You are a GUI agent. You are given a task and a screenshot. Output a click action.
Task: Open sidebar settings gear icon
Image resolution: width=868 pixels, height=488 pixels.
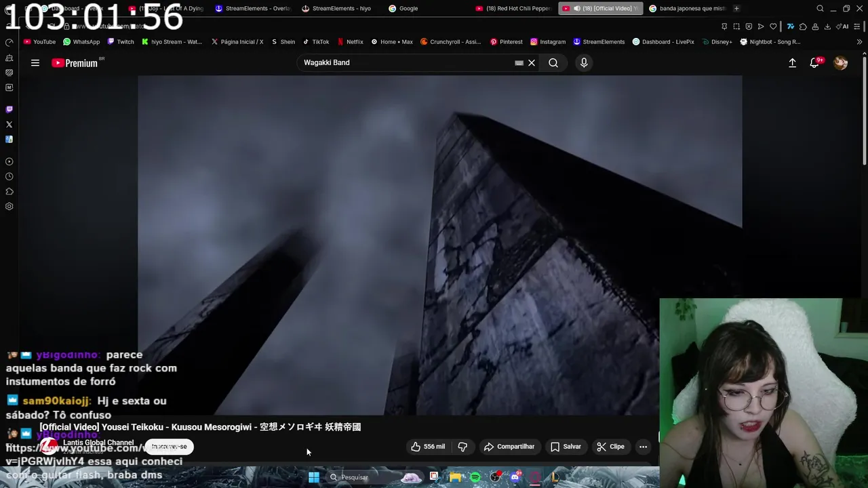coord(9,207)
